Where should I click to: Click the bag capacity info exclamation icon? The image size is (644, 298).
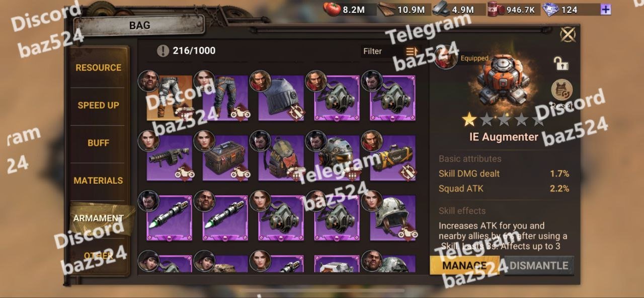(x=163, y=50)
